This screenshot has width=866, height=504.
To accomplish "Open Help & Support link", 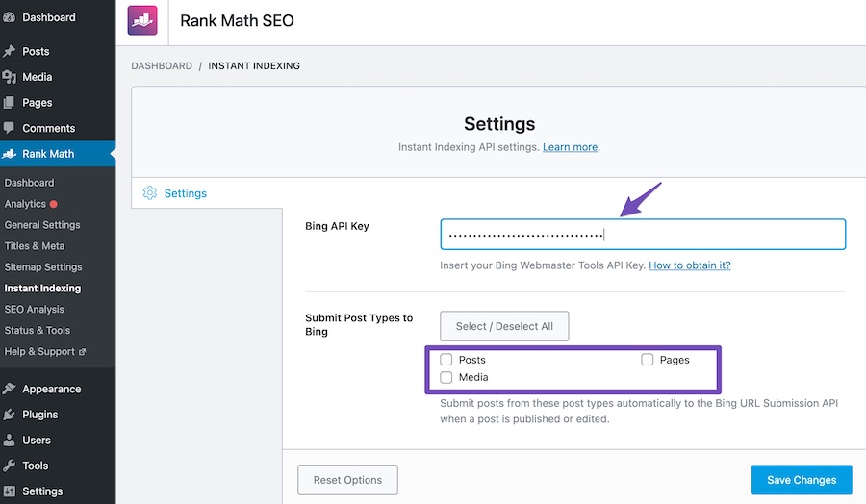I will (x=39, y=352).
